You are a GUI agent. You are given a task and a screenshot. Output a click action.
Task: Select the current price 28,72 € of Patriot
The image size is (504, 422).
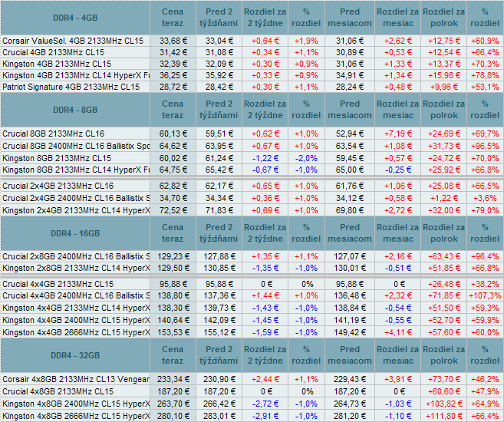tap(173, 87)
